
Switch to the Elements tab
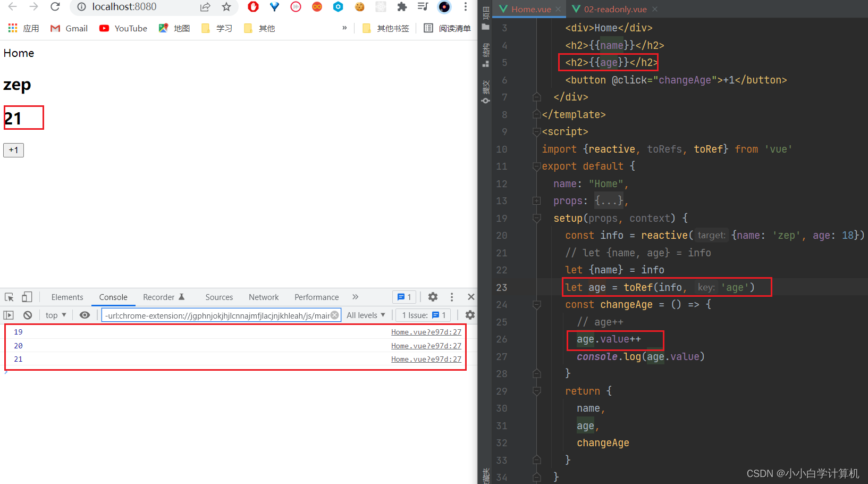pos(68,297)
